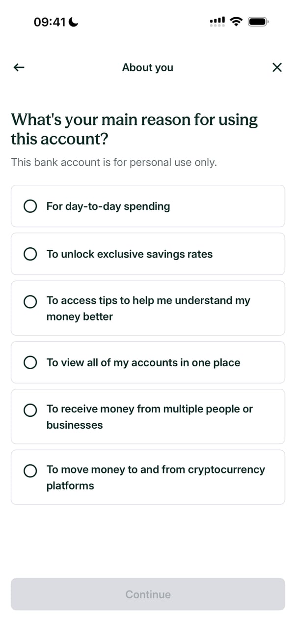Select the cryptocurrency platforms radio button
Screen dimensions: 296x644
tap(30, 471)
